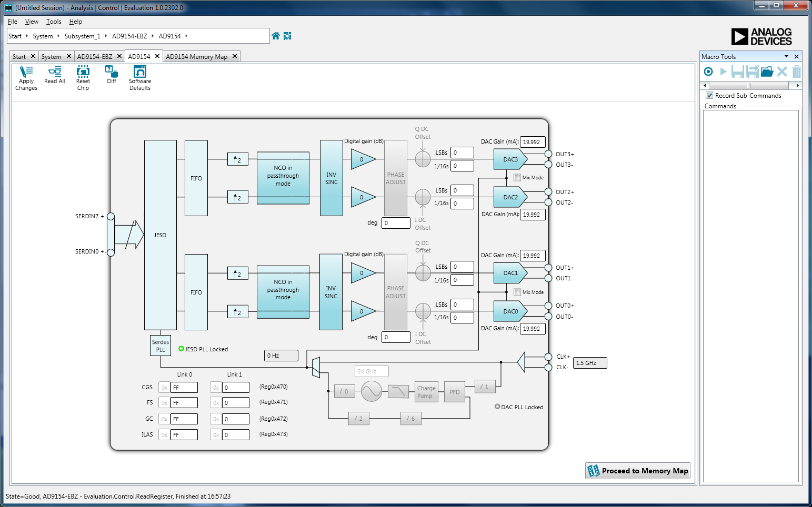Click the Home icon beside the breadcrumb bar
Image resolution: width=812 pixels, height=507 pixels.
tap(276, 36)
